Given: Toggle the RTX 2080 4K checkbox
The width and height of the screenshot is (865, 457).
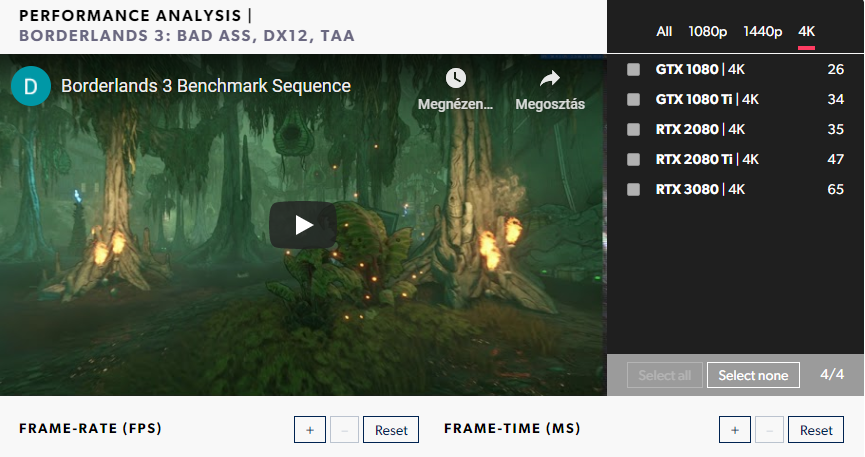Looking at the screenshot, I should (x=633, y=129).
